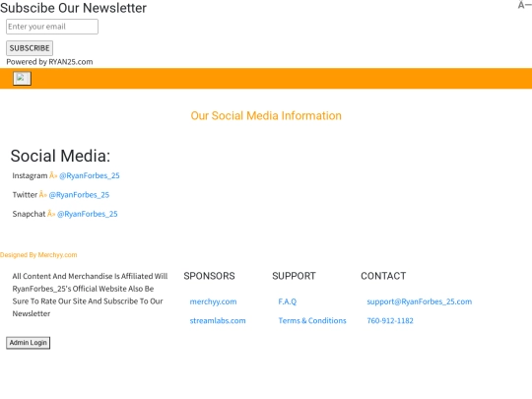532x399 pixels.
Task: Click the Social Media: heading
Action: click(x=60, y=156)
